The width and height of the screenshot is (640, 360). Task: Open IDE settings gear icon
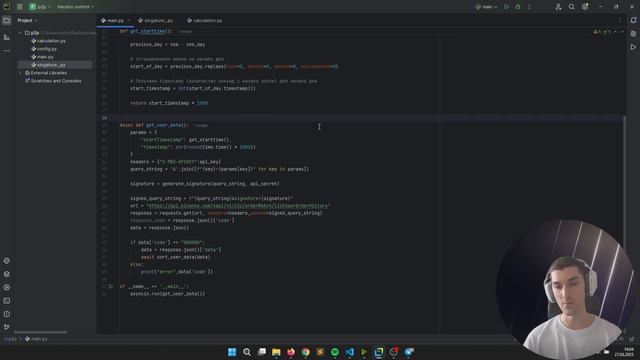(x=585, y=7)
